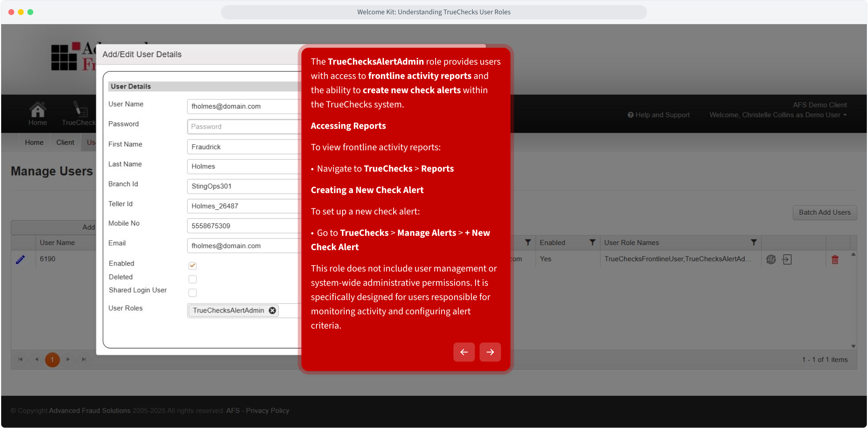Click the 'User Details' section header
Screen dimensions: 868x428
tap(131, 86)
